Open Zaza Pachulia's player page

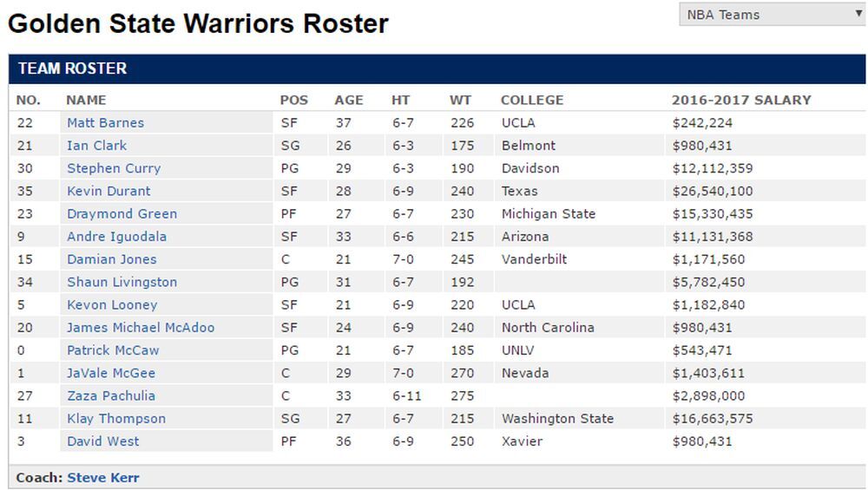pyautogui.click(x=111, y=395)
